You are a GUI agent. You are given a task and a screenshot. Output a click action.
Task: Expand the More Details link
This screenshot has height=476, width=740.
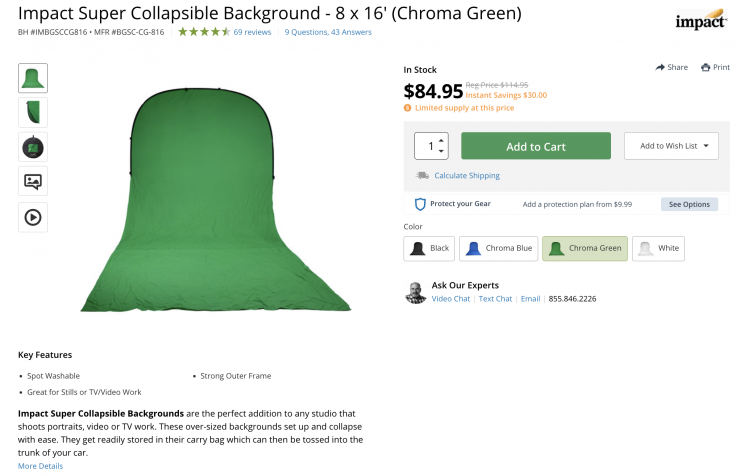click(x=40, y=466)
